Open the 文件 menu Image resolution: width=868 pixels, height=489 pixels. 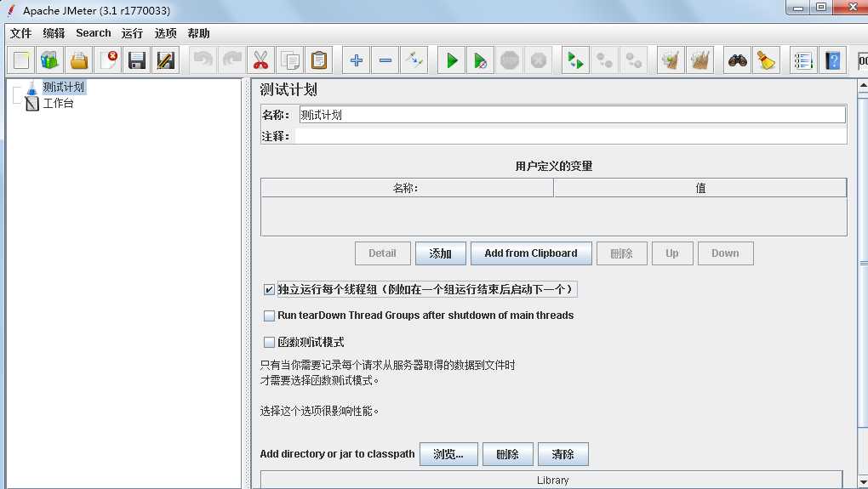pos(21,33)
